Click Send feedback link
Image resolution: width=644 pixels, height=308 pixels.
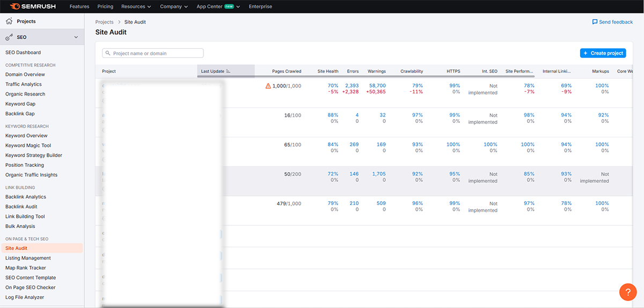tap(616, 22)
